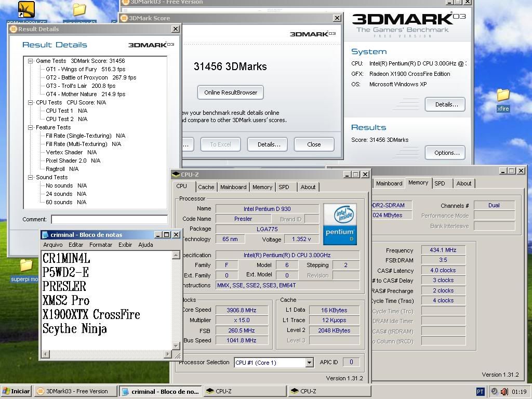Screen dimensions: 532x399
Task: Open the volume control in system tray
Action: [x=504, y=392]
